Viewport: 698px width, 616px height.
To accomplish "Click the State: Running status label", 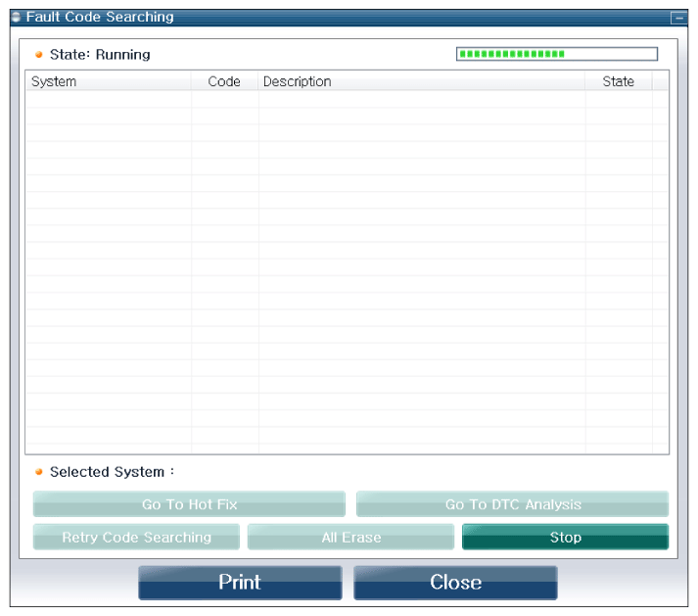I will (100, 55).
